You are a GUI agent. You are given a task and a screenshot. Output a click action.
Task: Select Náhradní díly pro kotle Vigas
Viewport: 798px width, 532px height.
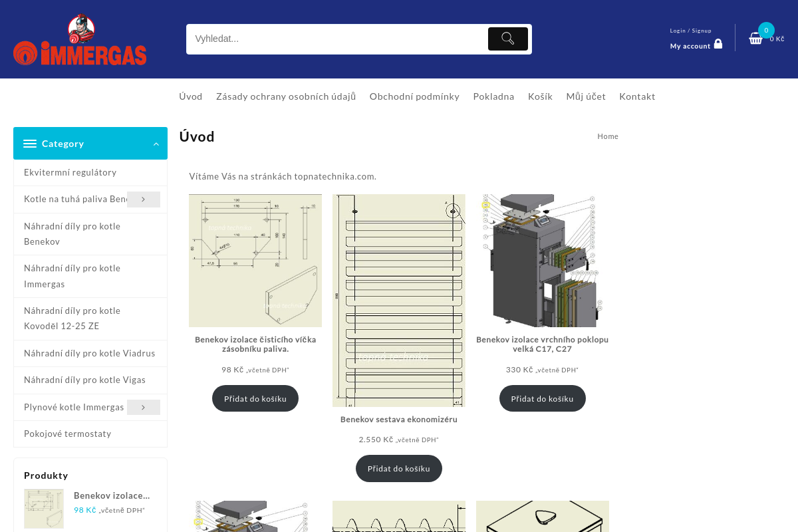click(x=85, y=380)
